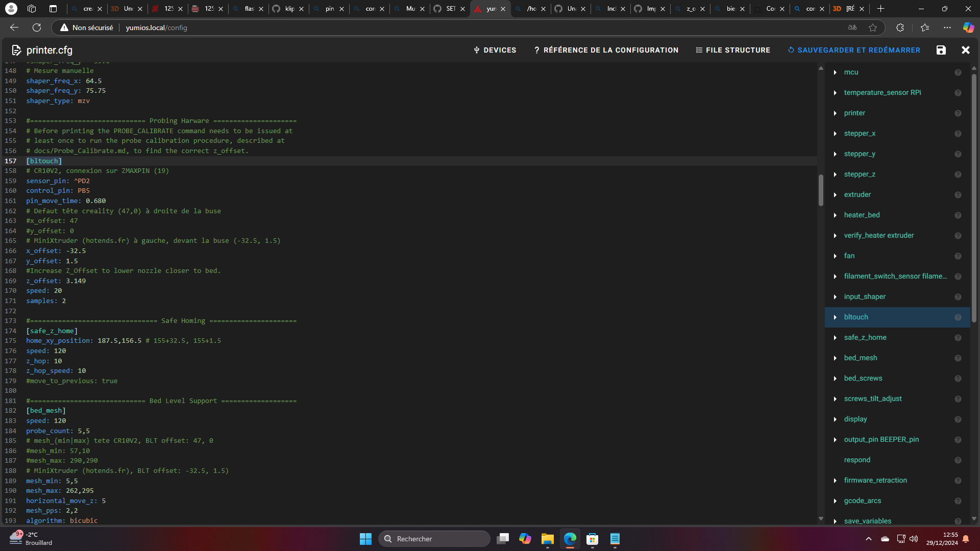Expand the input_shaper section arrow

[835, 297]
